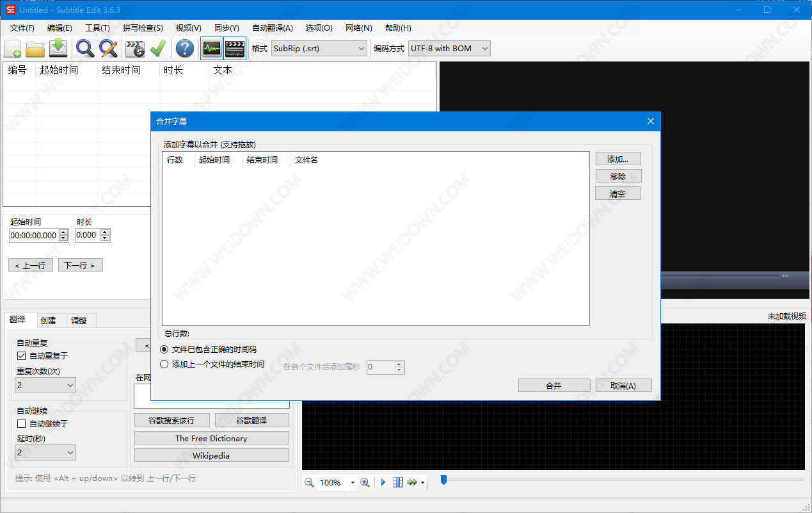The image size is (812, 513).
Task: Click the Open folder icon in toolbar
Action: tap(35, 49)
